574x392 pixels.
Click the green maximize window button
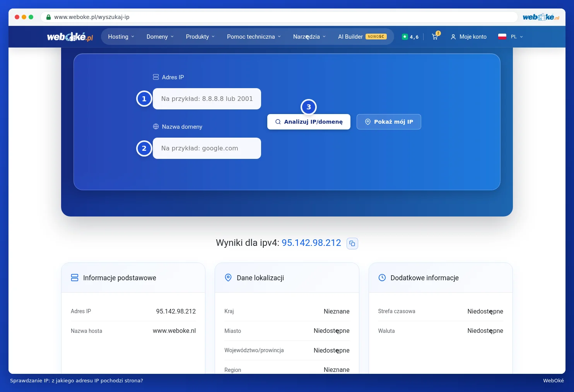coord(31,17)
